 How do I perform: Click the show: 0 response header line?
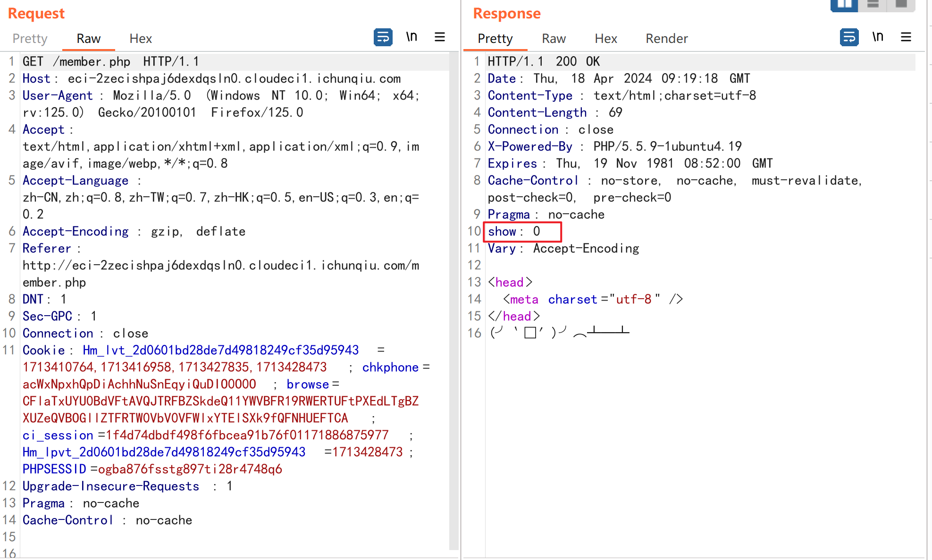click(x=514, y=232)
